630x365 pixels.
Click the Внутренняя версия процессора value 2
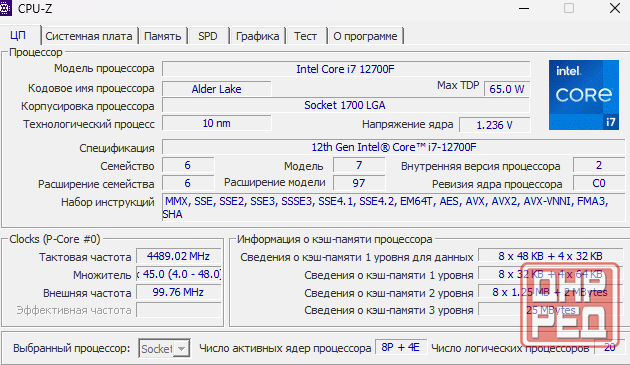point(599,165)
